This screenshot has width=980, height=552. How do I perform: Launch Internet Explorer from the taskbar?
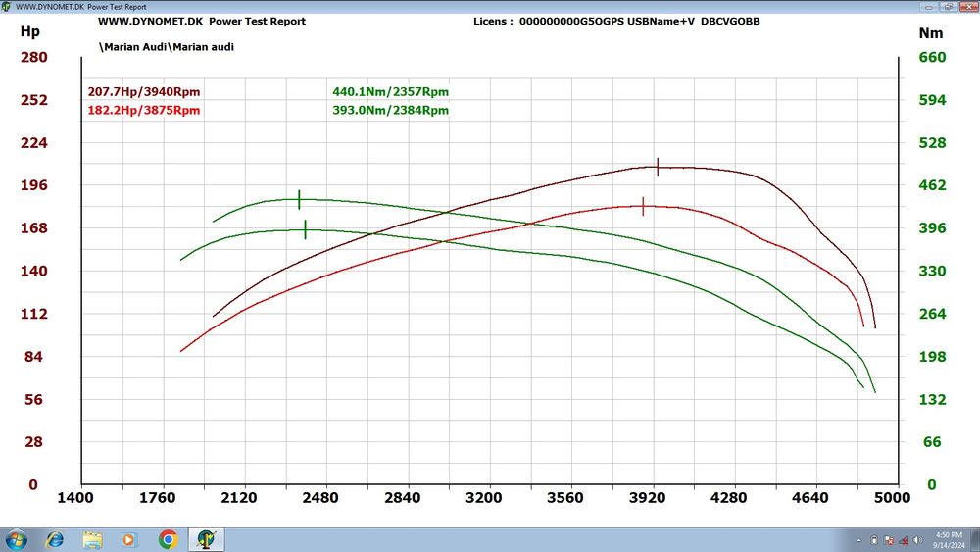point(55,539)
